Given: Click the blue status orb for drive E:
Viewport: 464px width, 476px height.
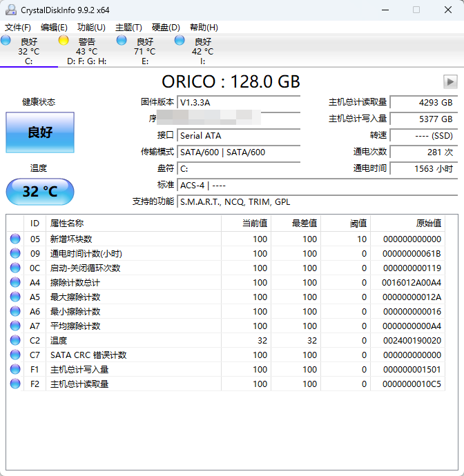Looking at the screenshot, I should 122,40.
